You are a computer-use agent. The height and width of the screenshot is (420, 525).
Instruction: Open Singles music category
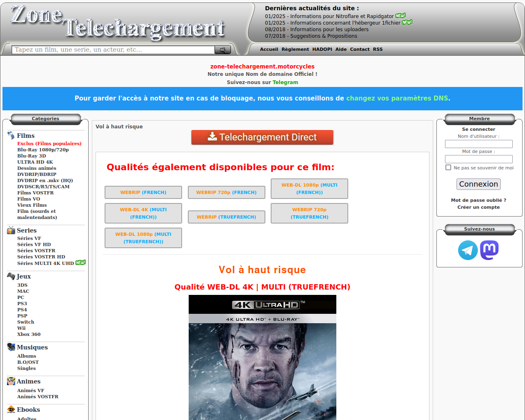click(x=27, y=368)
